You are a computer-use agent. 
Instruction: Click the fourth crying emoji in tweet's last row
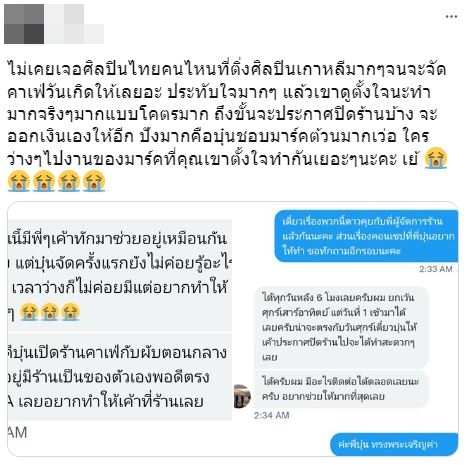pyautogui.click(x=94, y=181)
